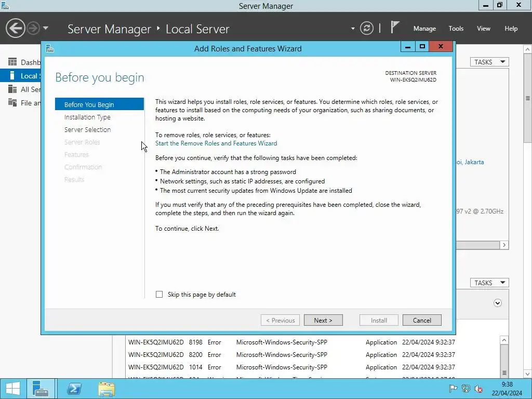Open the Help menu

pyautogui.click(x=511, y=29)
